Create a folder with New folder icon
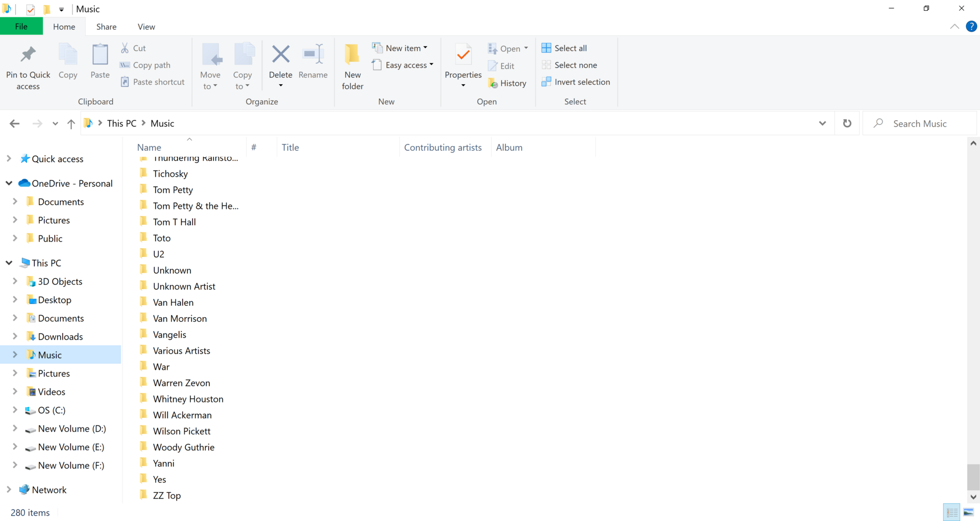Viewport: 980px width, 521px height. coord(352,55)
